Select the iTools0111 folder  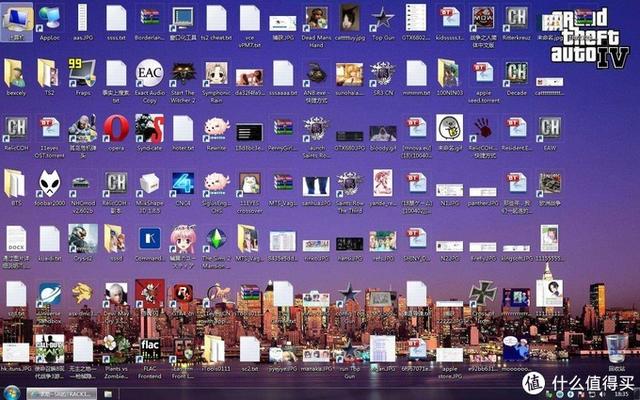point(216,349)
